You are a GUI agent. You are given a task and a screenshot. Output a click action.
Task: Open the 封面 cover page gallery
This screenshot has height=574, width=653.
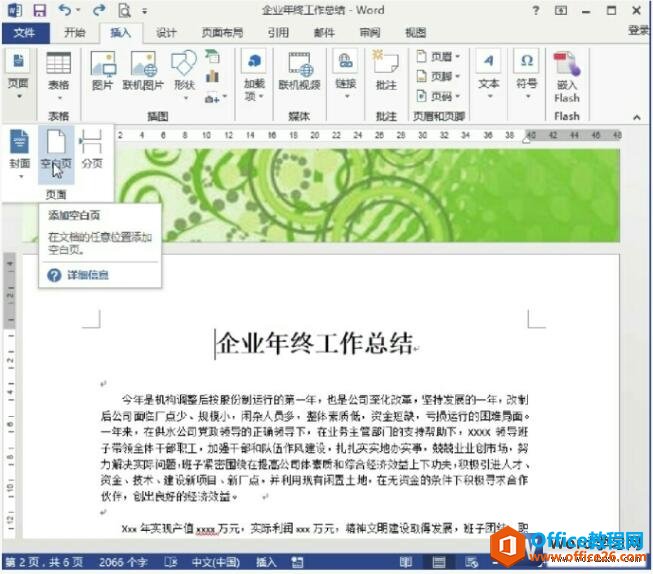click(20, 153)
